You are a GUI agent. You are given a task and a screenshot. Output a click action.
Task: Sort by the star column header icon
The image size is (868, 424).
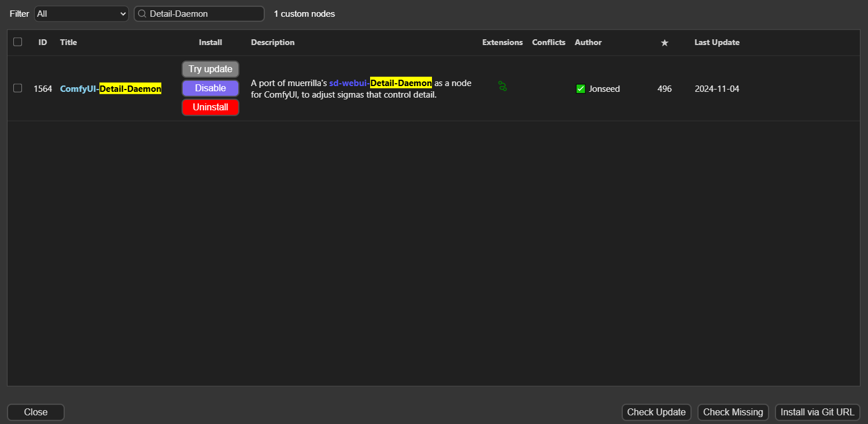click(x=664, y=43)
